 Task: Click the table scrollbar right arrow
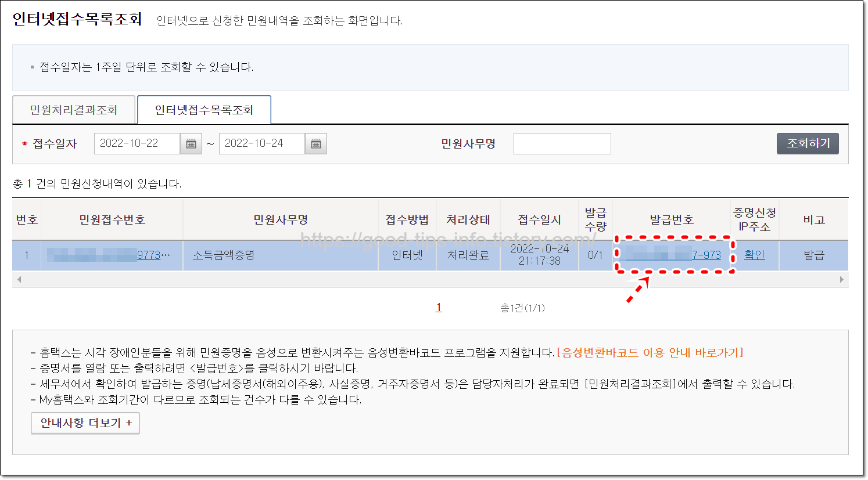841,280
